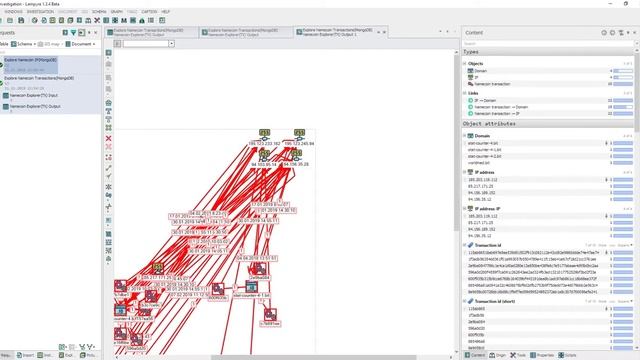Open the SCHEMA menu
Viewport: 640px width, 360px height.
coord(99,12)
